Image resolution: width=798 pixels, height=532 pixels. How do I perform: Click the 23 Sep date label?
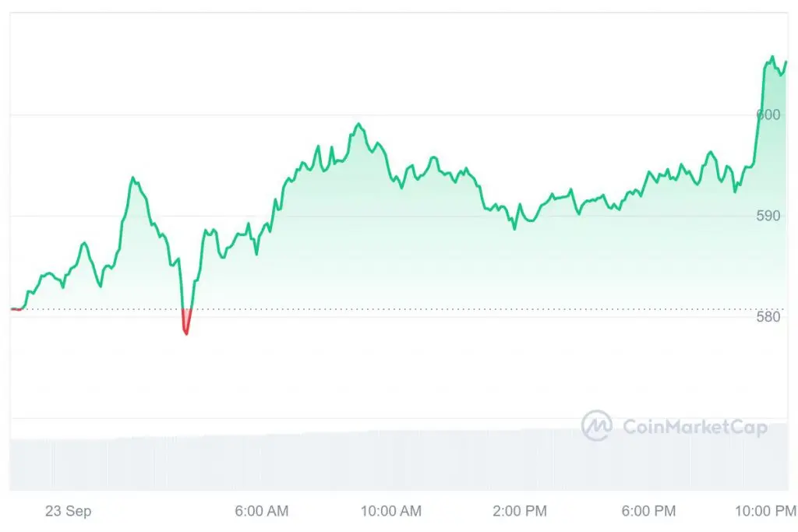[69, 511]
